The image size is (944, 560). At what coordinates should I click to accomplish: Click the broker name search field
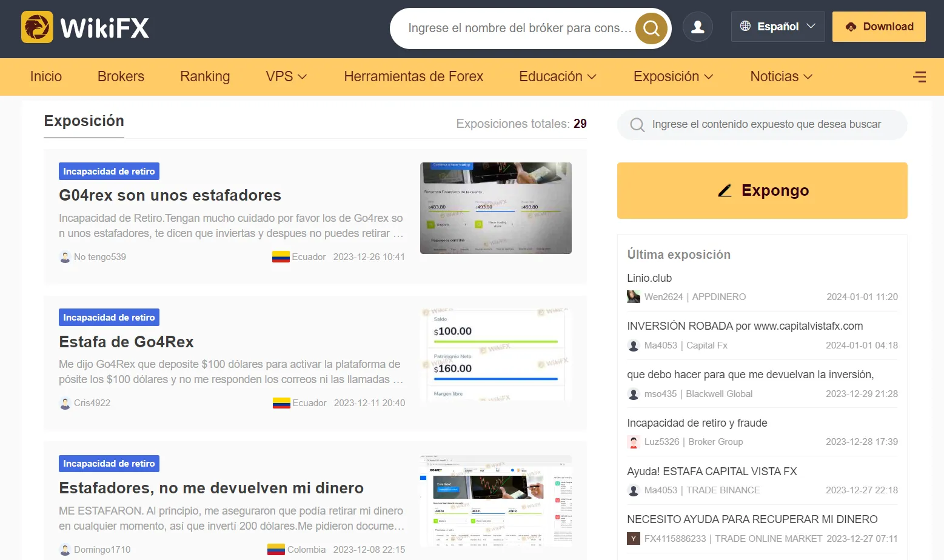point(520,28)
